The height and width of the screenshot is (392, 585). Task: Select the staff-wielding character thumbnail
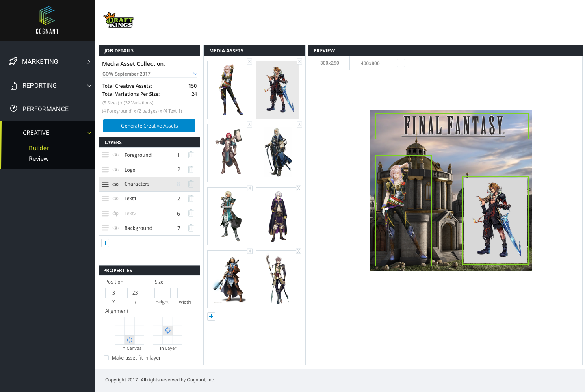click(277, 279)
